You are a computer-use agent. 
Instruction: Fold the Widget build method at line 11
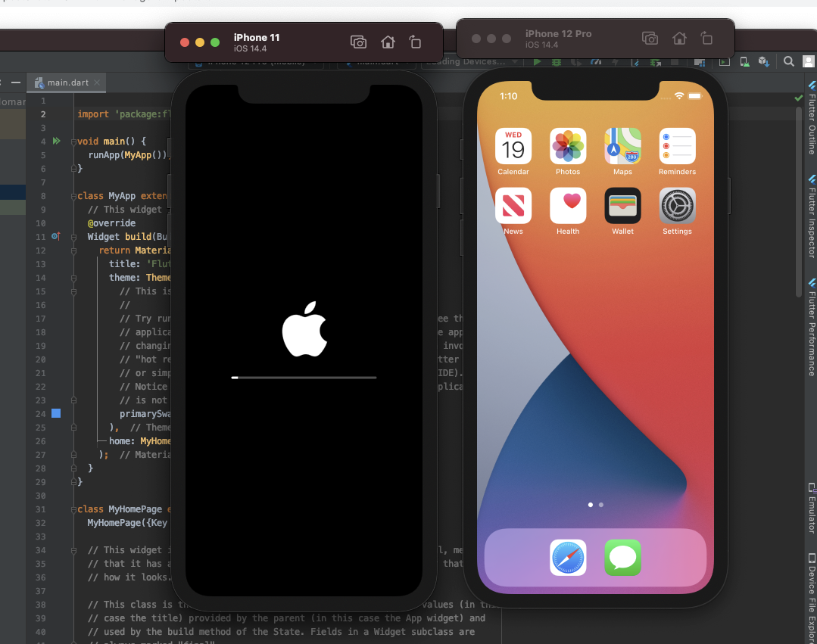[x=73, y=237]
